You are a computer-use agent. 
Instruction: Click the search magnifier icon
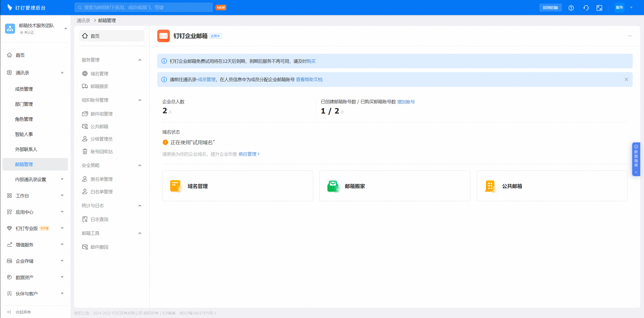coord(80,8)
